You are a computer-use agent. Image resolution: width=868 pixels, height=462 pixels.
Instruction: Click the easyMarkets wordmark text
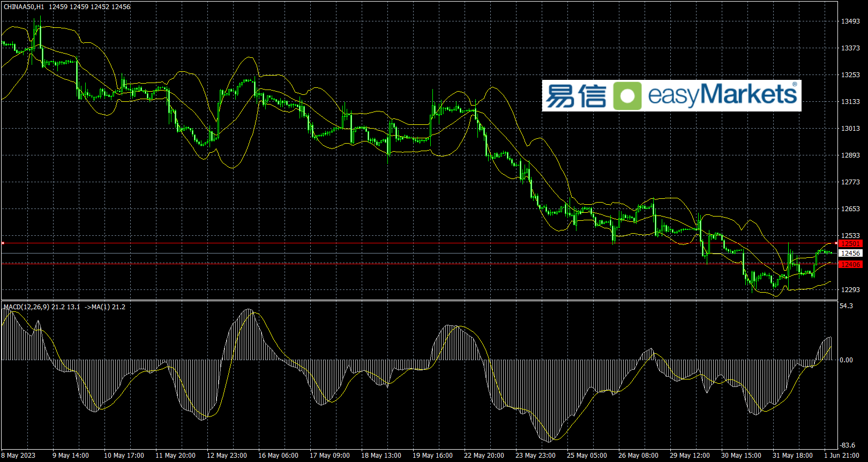722,95
